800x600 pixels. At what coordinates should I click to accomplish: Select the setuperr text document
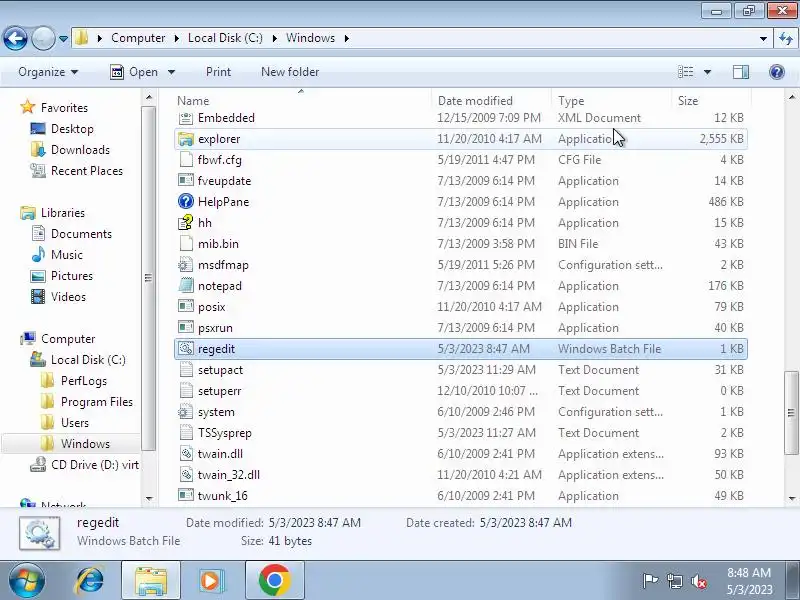pyautogui.click(x=461, y=391)
